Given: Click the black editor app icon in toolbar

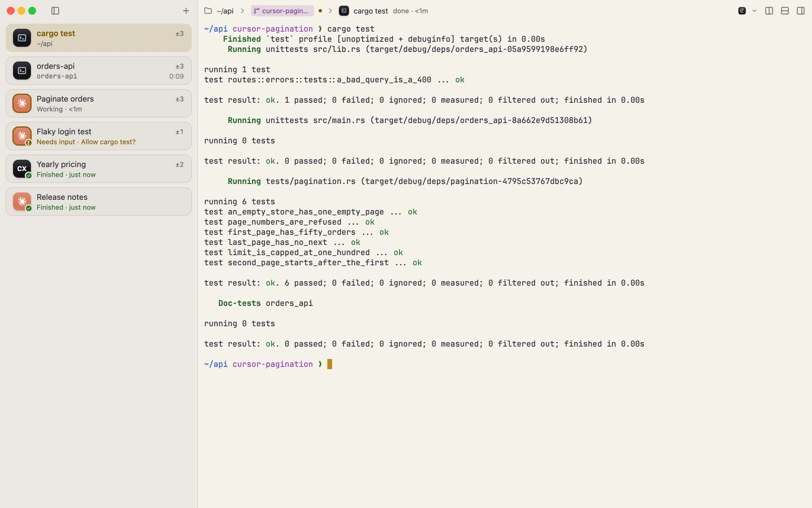Looking at the screenshot, I should 742,11.
